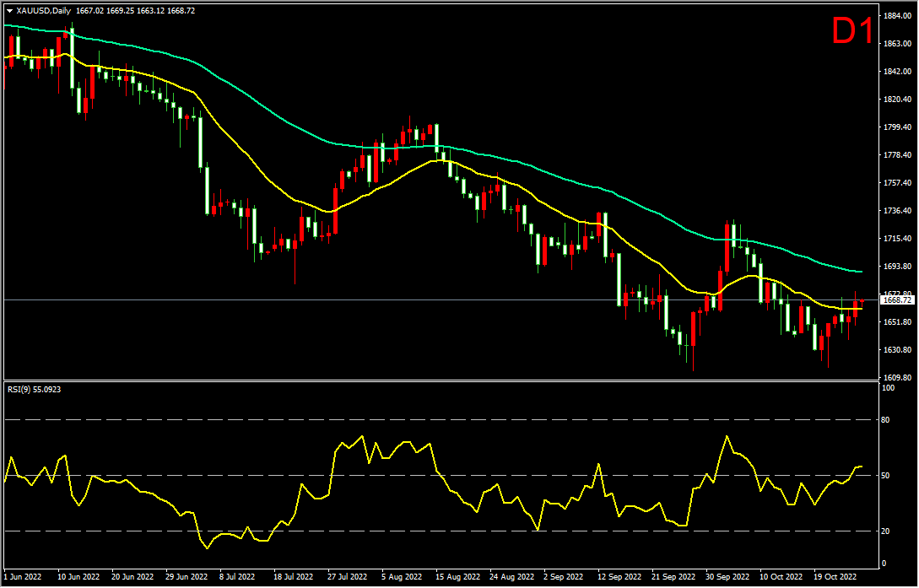This screenshot has height=588, width=919.
Task: Click the red D1 timeframe label
Action: pyautogui.click(x=851, y=33)
